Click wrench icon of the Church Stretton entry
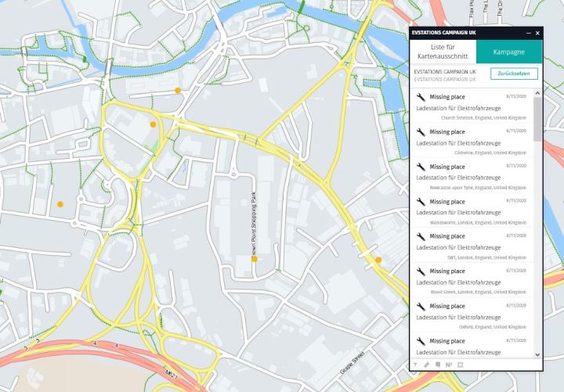Screen dimensions: 564x392 pyautogui.click(x=421, y=97)
